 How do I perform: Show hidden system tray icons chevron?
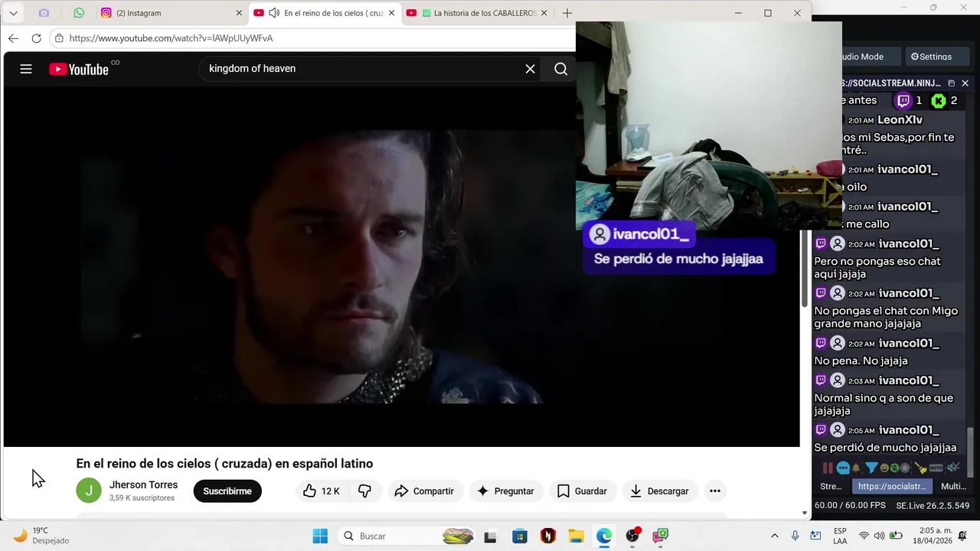pos(774,536)
